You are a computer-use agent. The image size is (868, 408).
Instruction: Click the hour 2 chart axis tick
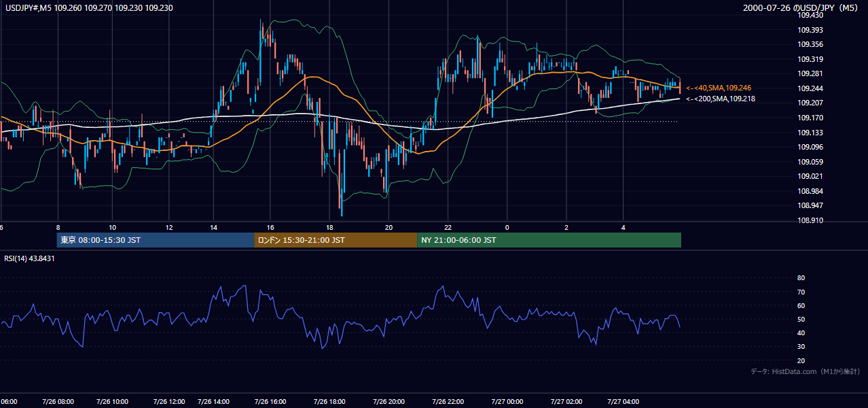566,227
